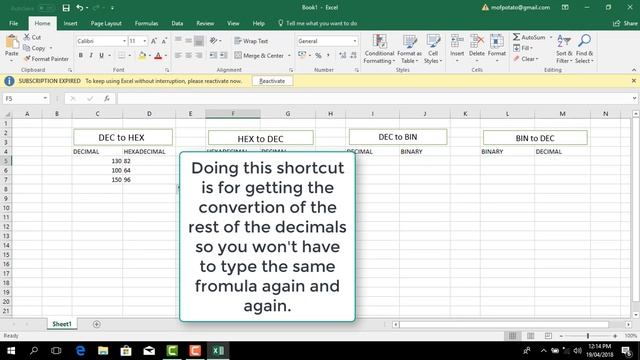640x360 pixels.
Task: Click the Reactivate button
Action: [272, 81]
